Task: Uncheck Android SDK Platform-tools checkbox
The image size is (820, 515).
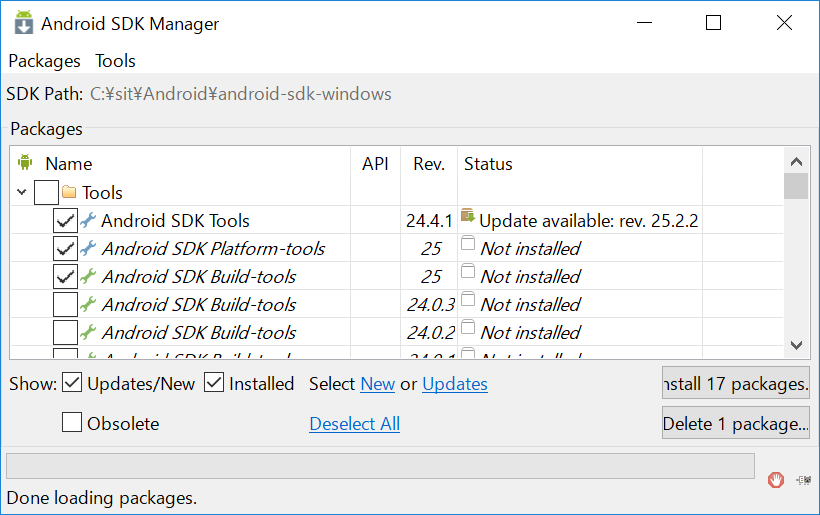Action: [65, 248]
